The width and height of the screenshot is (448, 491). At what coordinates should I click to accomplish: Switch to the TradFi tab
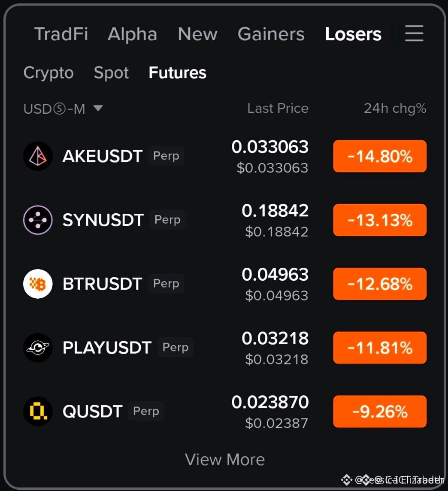click(x=61, y=34)
